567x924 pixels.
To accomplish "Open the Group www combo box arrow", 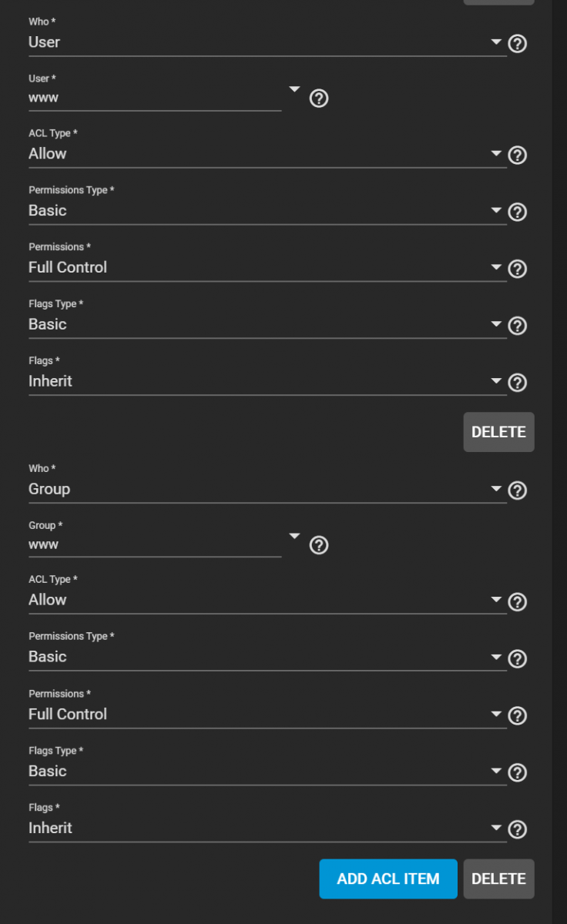I will (294, 536).
